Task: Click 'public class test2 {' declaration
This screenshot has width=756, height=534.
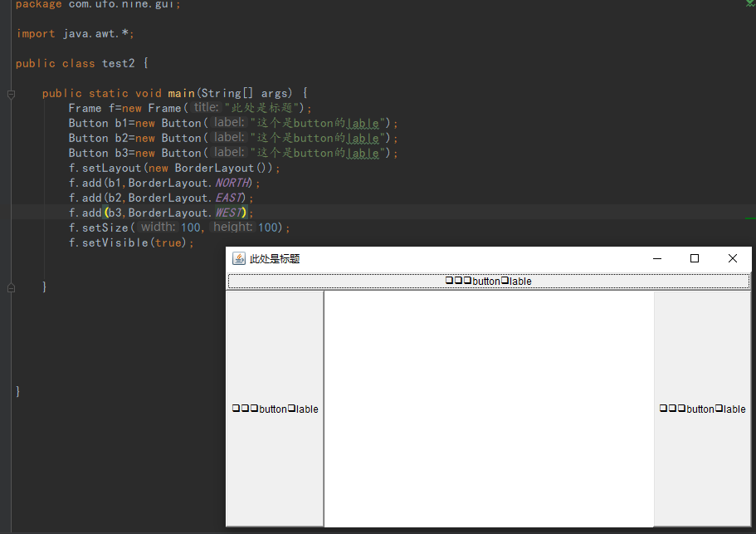Action: coord(82,63)
